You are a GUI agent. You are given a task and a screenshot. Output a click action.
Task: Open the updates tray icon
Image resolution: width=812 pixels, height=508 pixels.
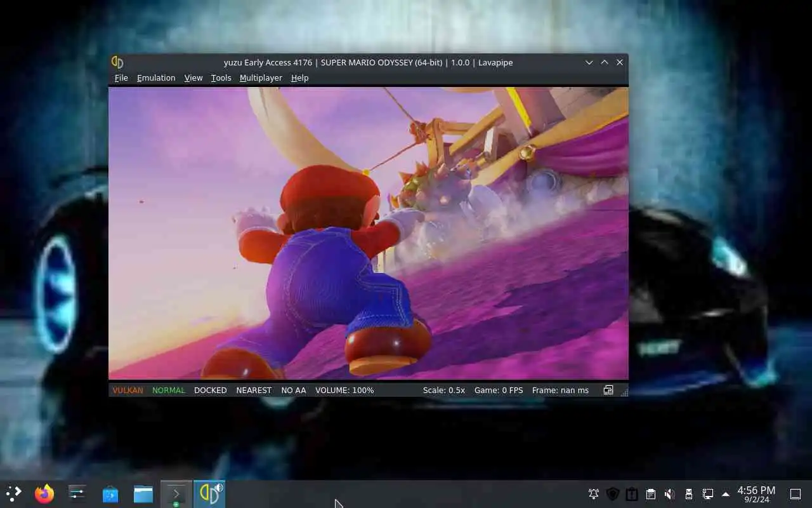632,494
